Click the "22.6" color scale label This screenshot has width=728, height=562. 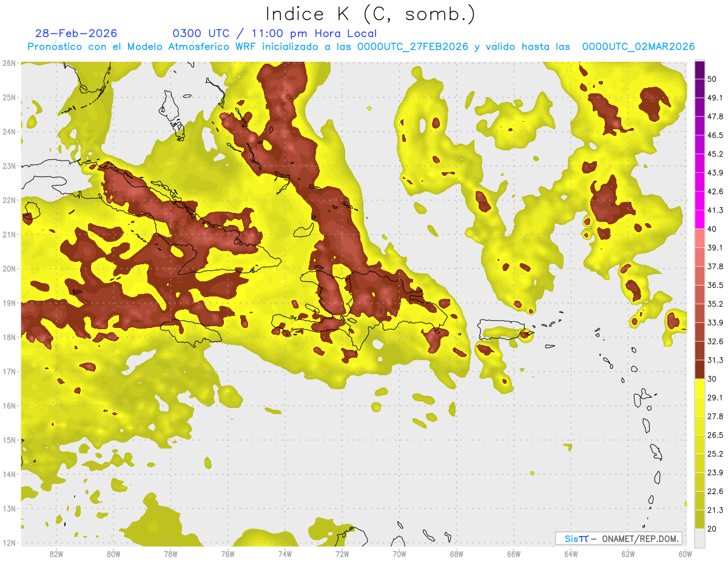coord(715,491)
